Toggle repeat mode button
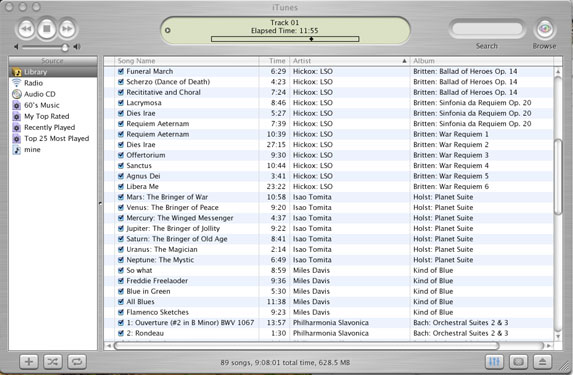 [76, 362]
